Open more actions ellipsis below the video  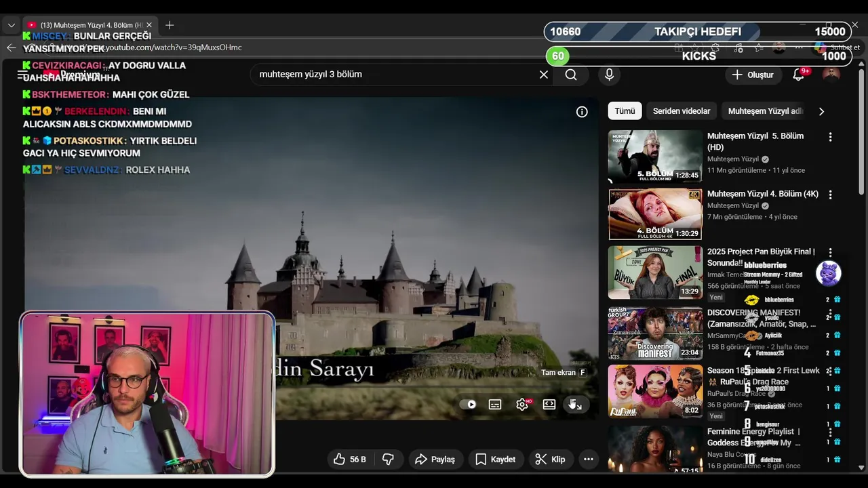click(x=589, y=460)
